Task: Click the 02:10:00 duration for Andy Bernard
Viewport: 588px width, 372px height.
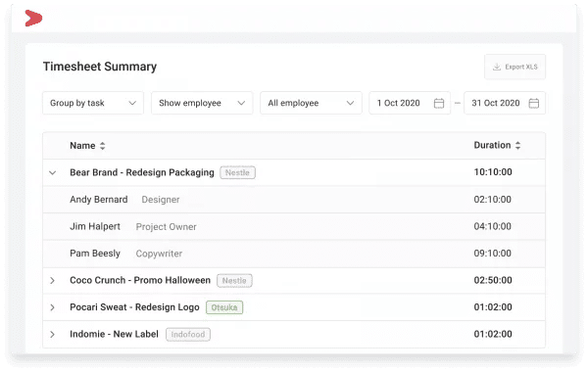Action: pyautogui.click(x=492, y=200)
